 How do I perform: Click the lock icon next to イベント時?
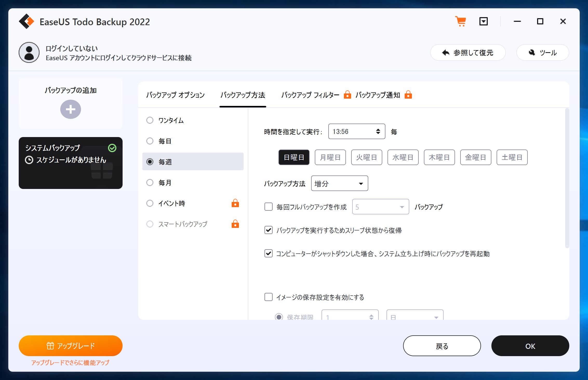pyautogui.click(x=235, y=203)
